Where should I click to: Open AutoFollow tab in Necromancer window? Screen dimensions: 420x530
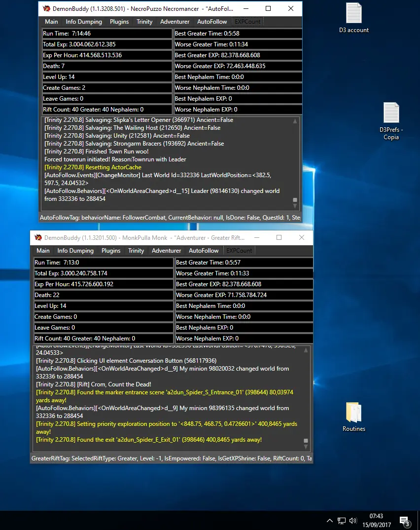pos(212,22)
